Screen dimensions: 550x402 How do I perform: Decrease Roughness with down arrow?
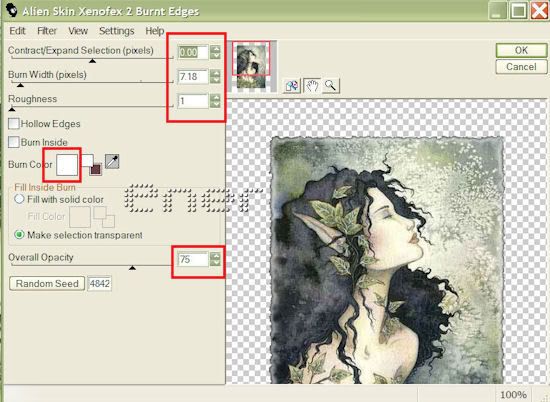click(x=215, y=105)
